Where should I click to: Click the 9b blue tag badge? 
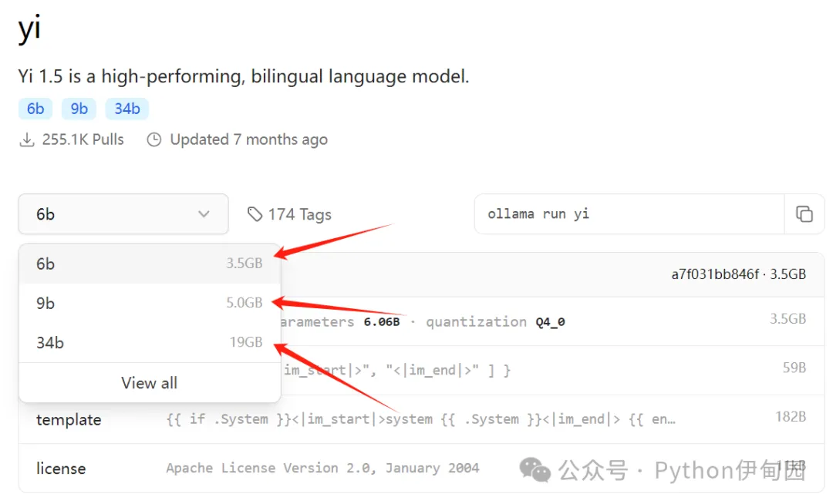point(79,109)
